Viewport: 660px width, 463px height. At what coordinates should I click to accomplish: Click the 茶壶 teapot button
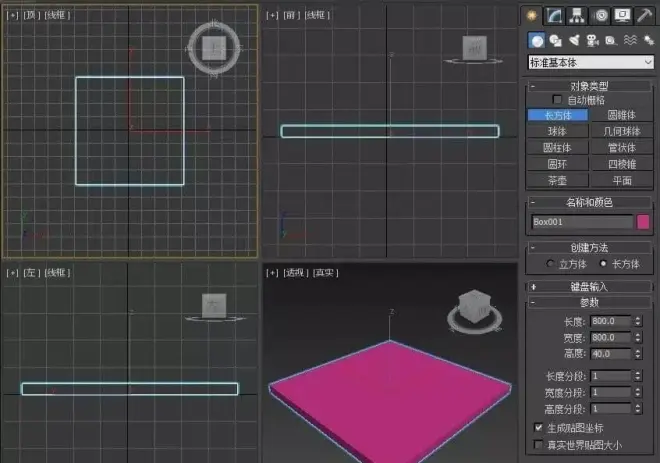[558, 181]
